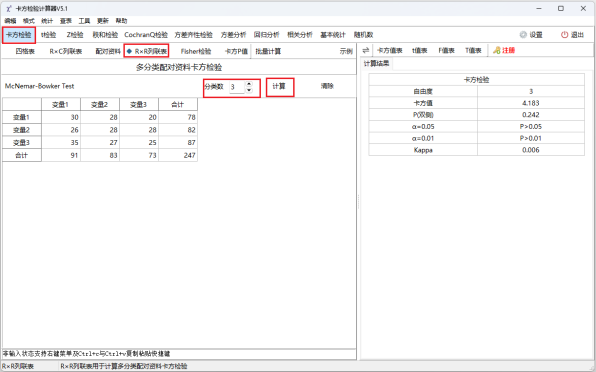596x372 pixels.
Task: Click the swap arrows icon in results toolbar
Action: 366,50
